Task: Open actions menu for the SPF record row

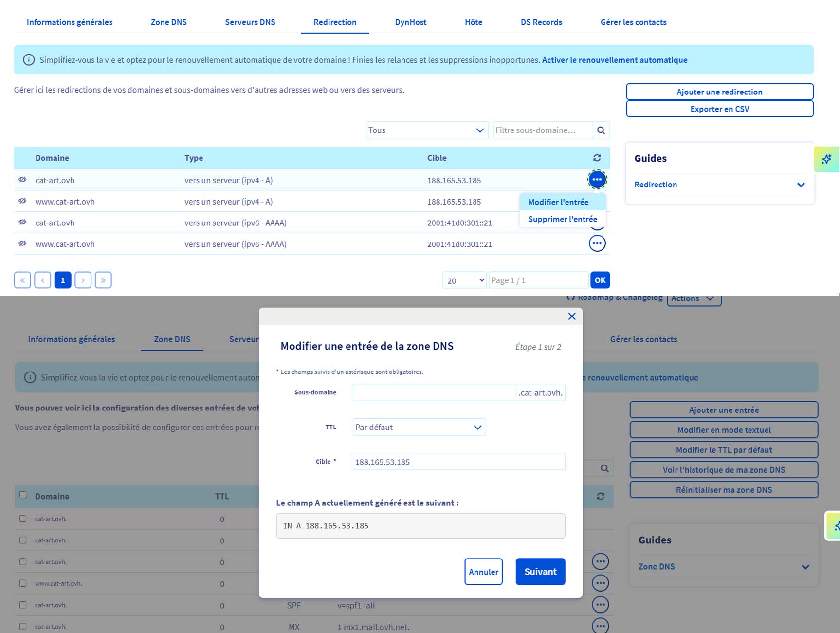Action: (x=600, y=605)
